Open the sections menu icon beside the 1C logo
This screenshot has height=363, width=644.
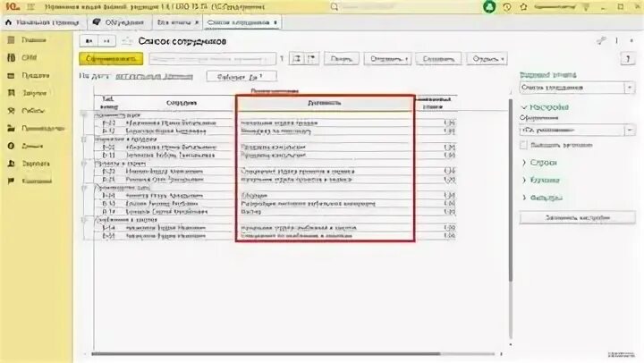pyautogui.click(x=30, y=7)
